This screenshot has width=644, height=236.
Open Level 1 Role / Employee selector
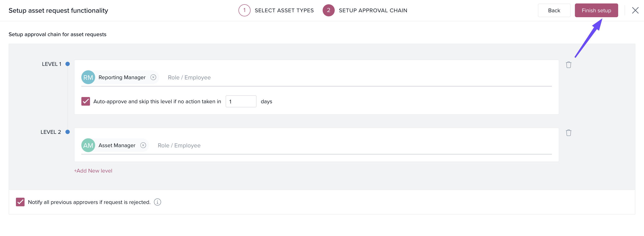coord(189,77)
